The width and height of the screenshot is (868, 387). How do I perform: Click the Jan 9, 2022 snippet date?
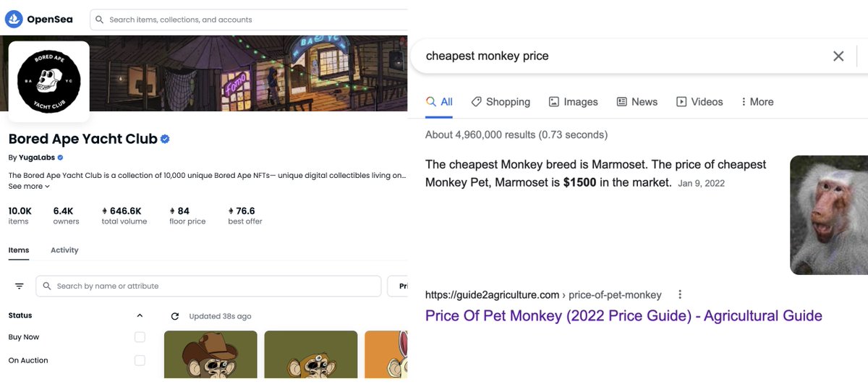(702, 184)
